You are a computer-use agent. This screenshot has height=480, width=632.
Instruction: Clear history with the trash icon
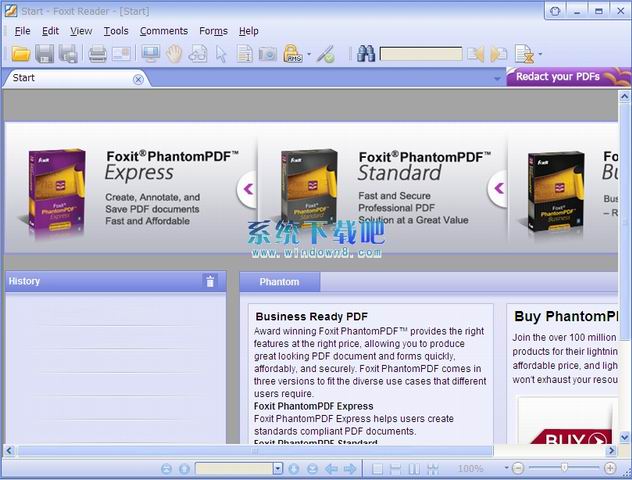210,281
